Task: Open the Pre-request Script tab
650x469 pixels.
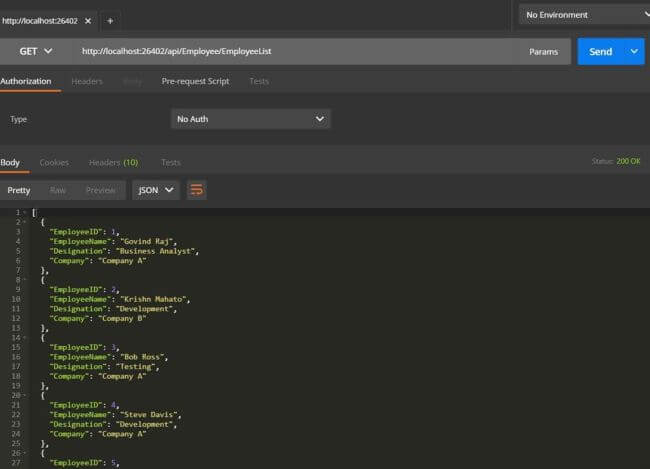Action: [195, 81]
